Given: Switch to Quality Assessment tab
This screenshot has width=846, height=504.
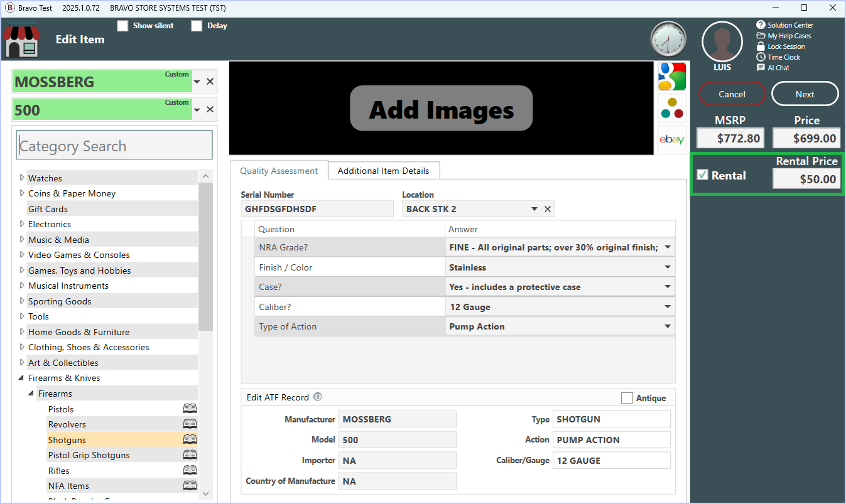Looking at the screenshot, I should pos(279,171).
